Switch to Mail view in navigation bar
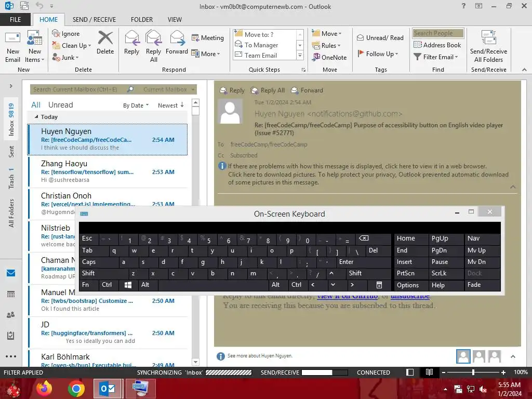 tap(11, 273)
